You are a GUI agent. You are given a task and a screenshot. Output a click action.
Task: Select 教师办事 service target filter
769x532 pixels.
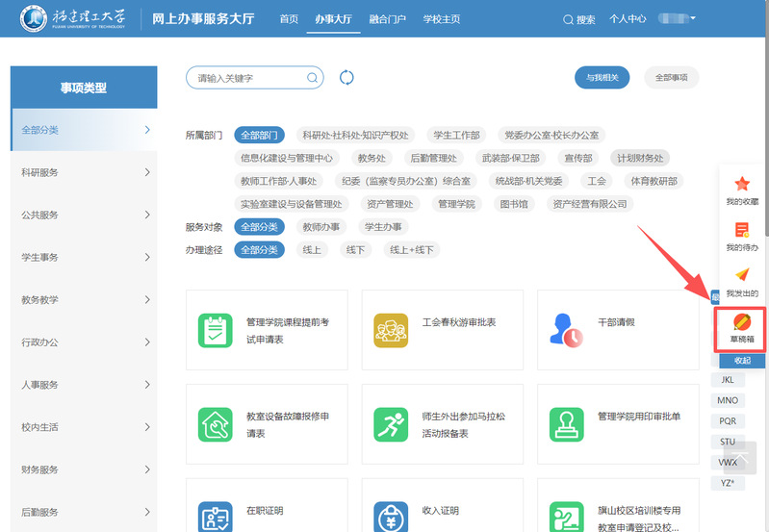[x=320, y=227]
